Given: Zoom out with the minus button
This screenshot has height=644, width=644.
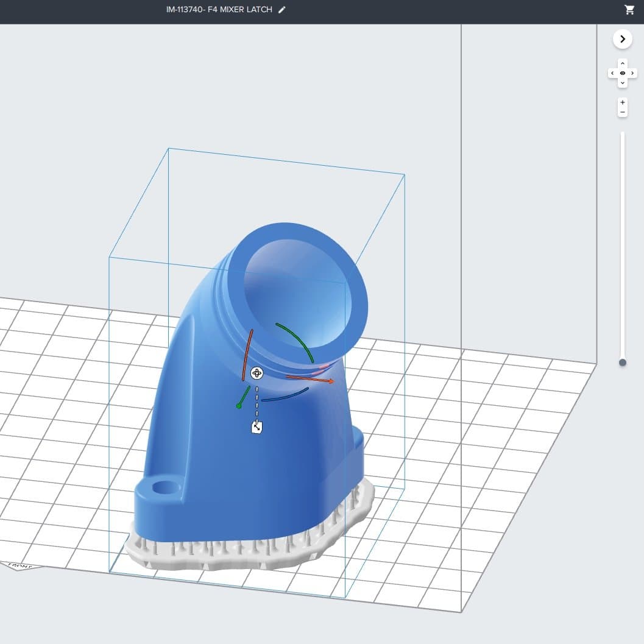Looking at the screenshot, I should click(x=622, y=112).
